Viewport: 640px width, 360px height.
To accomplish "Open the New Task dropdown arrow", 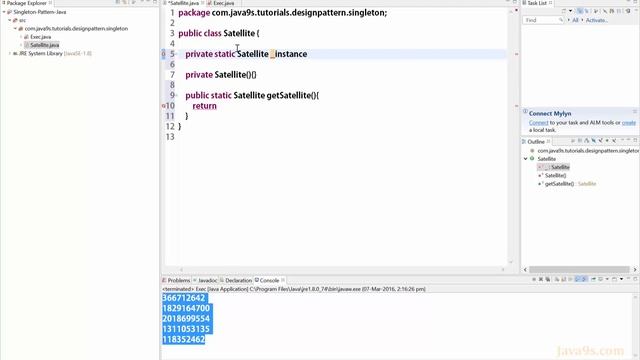I will pyautogui.click(x=571, y=11).
